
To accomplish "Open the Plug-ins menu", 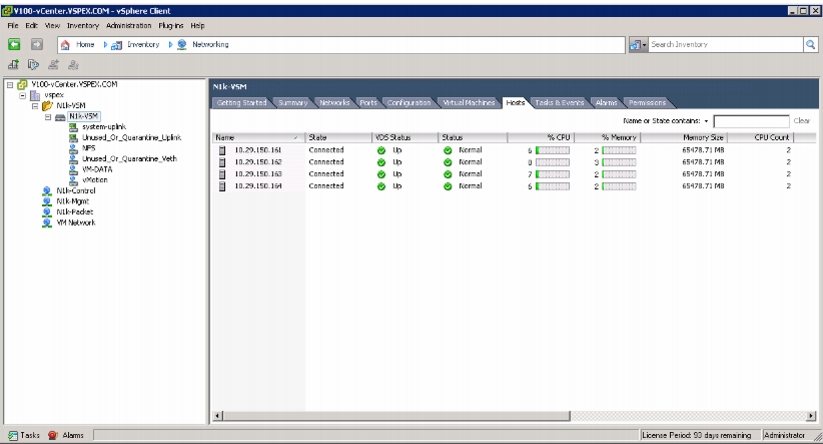I will click(x=171, y=25).
